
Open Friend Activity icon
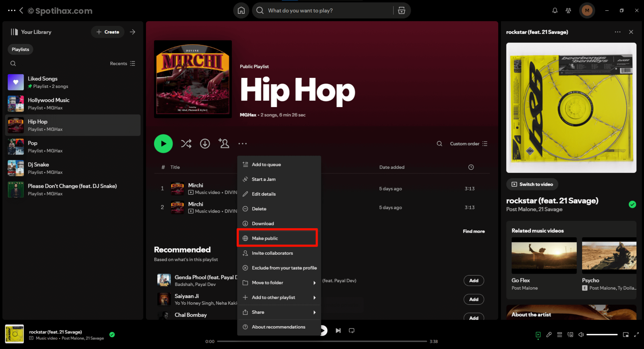point(568,11)
